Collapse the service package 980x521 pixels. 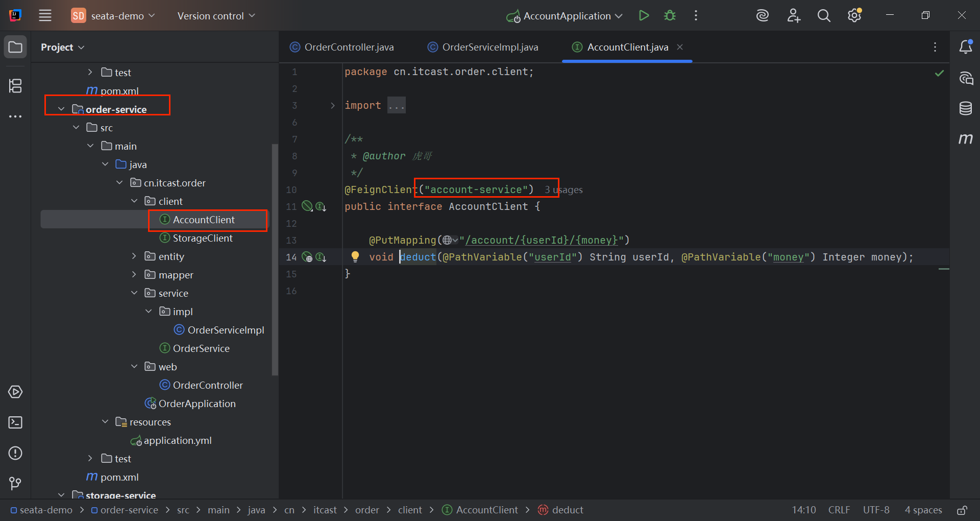coord(134,293)
